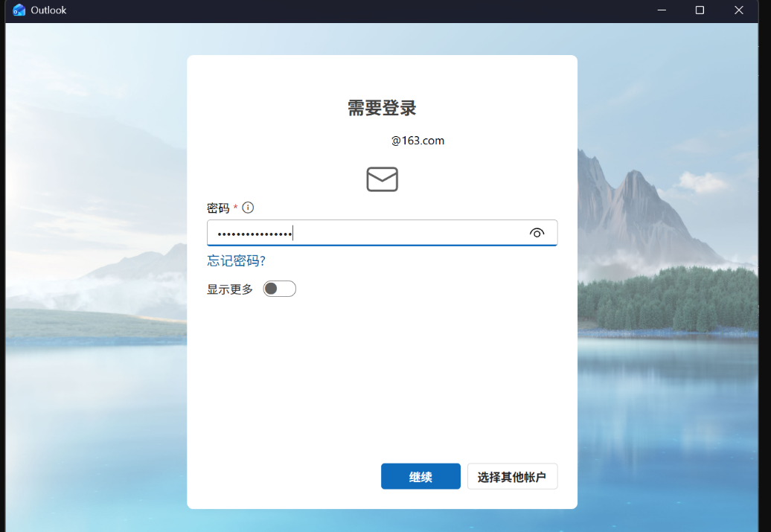This screenshot has height=532, width=771.
Task: Click 选择其他帐户 to pick another account
Action: 512,476
